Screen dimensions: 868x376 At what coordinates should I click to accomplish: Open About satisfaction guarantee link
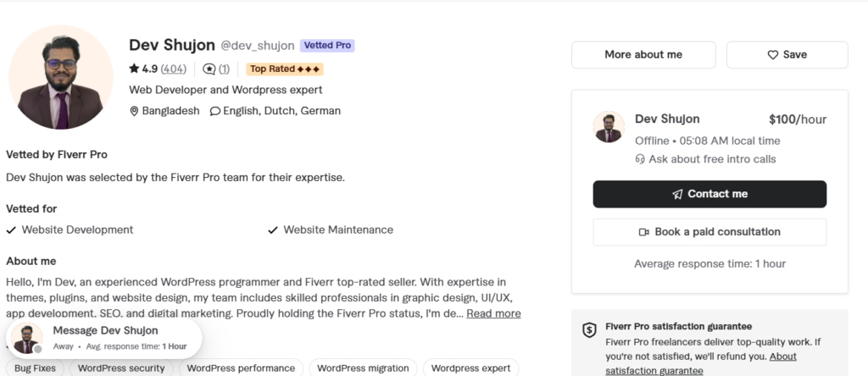coord(701,363)
